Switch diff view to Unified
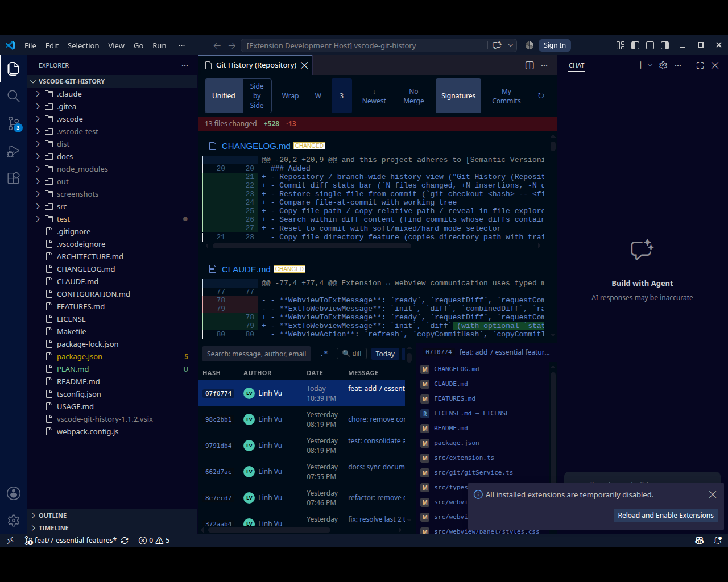 pos(224,96)
